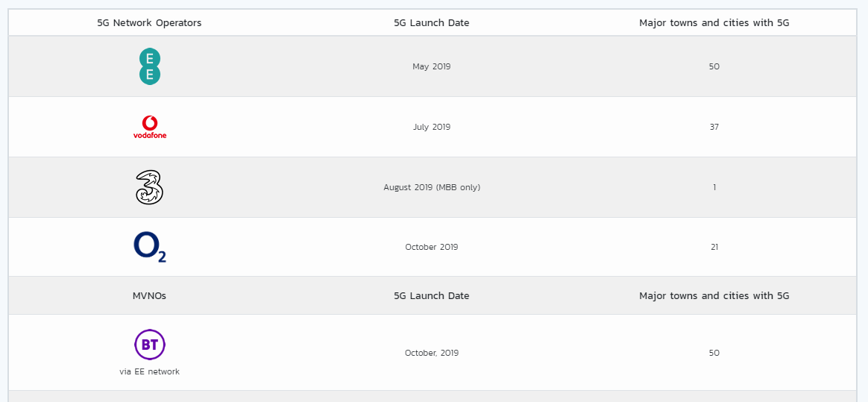Open the Three network logo
868x402 pixels.
pyautogui.click(x=149, y=187)
